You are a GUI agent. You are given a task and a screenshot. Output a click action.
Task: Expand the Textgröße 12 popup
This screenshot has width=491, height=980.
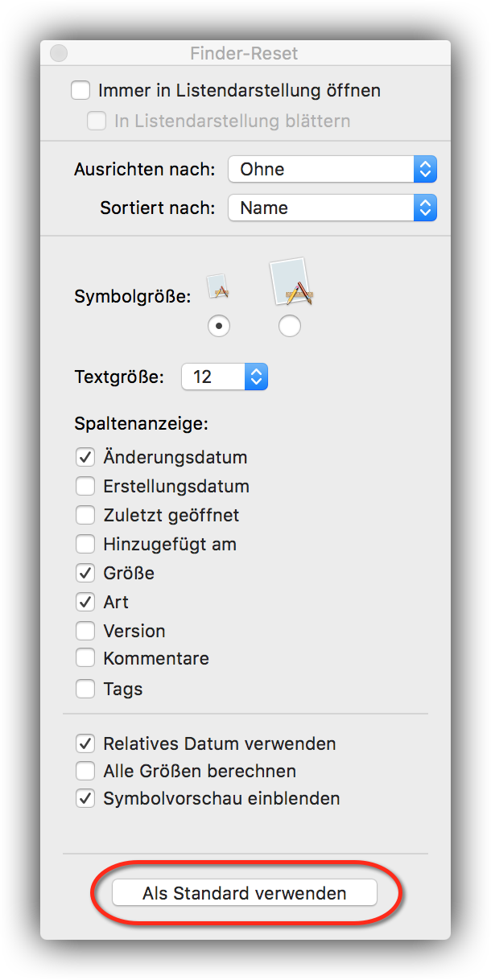(x=225, y=377)
